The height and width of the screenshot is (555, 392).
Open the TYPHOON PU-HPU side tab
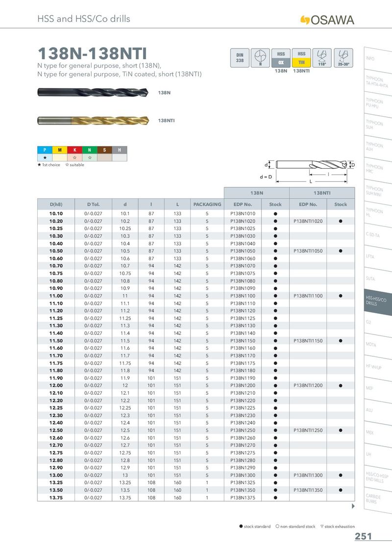click(377, 104)
